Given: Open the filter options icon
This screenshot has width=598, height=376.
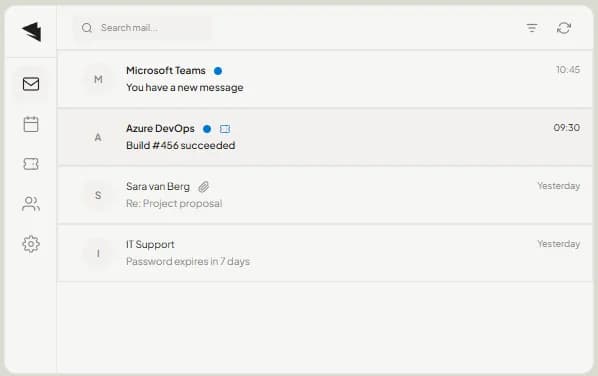Looking at the screenshot, I should [x=532, y=28].
